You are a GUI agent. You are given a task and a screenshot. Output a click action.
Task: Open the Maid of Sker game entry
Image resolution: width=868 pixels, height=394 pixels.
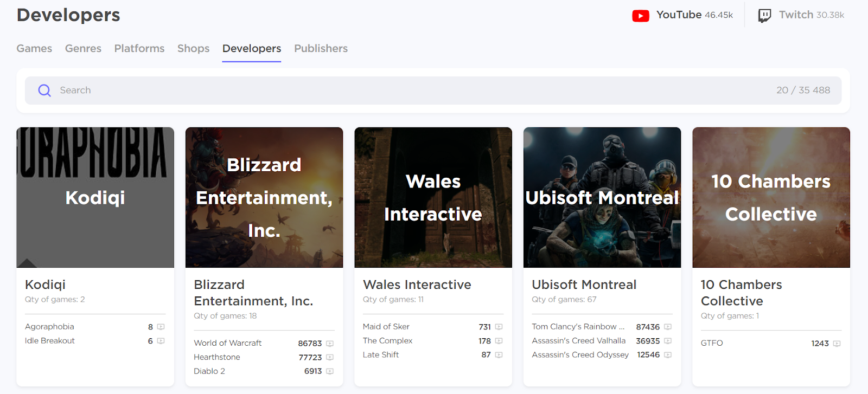386,327
